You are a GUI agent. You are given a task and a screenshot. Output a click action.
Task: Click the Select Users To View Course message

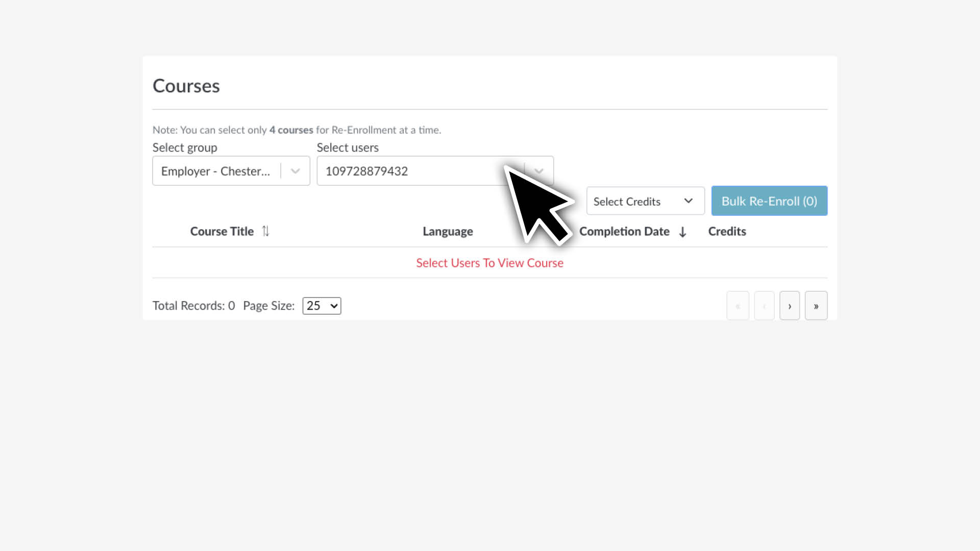(489, 263)
